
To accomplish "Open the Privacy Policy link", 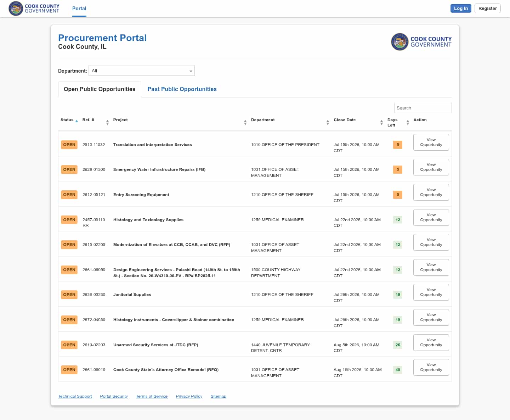I will click(x=189, y=396).
